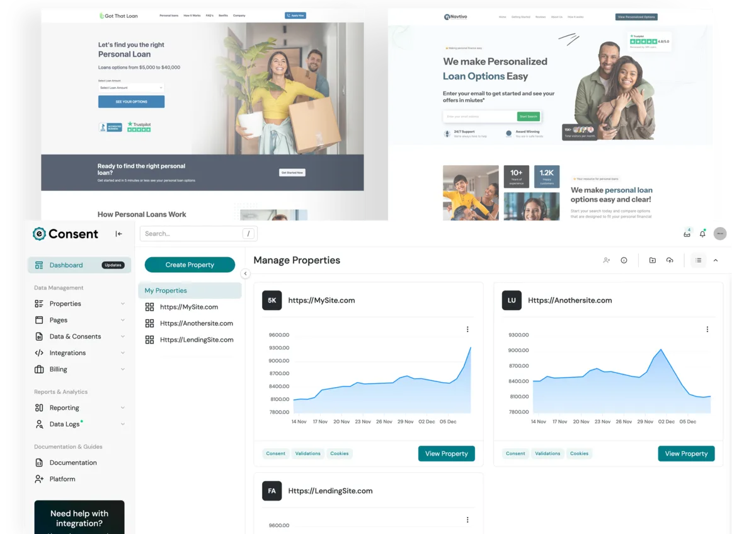Open the notifications bell
This screenshot has width=756, height=534.
702,234
